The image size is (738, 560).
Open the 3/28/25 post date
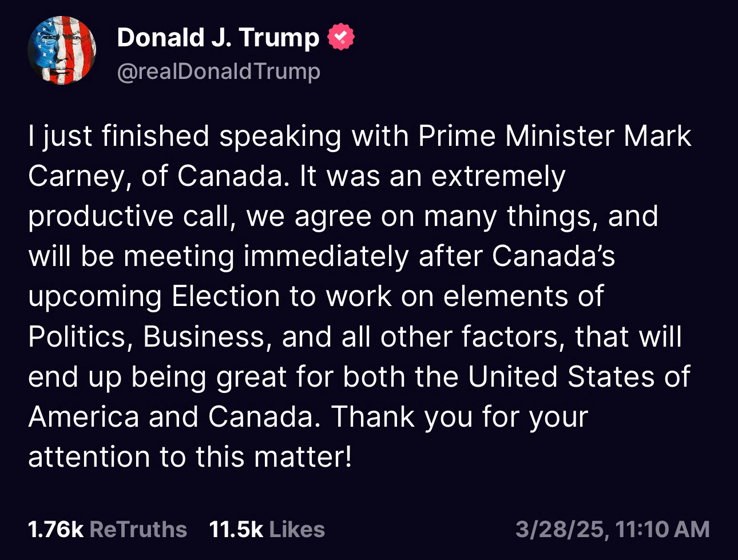pyautogui.click(x=560, y=529)
